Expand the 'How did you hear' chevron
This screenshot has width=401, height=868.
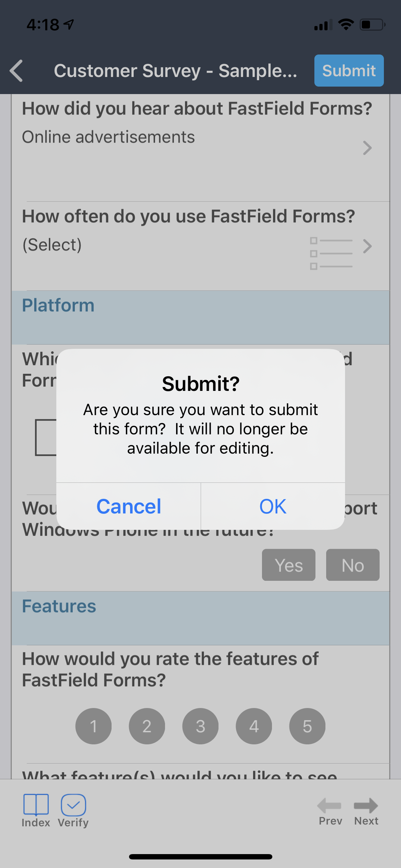pos(368,148)
